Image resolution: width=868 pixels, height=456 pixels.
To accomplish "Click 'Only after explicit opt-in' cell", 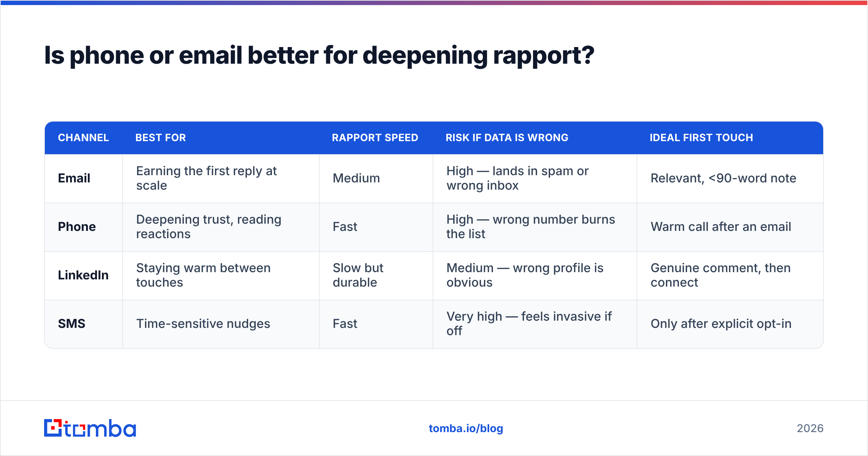I will pos(730,324).
